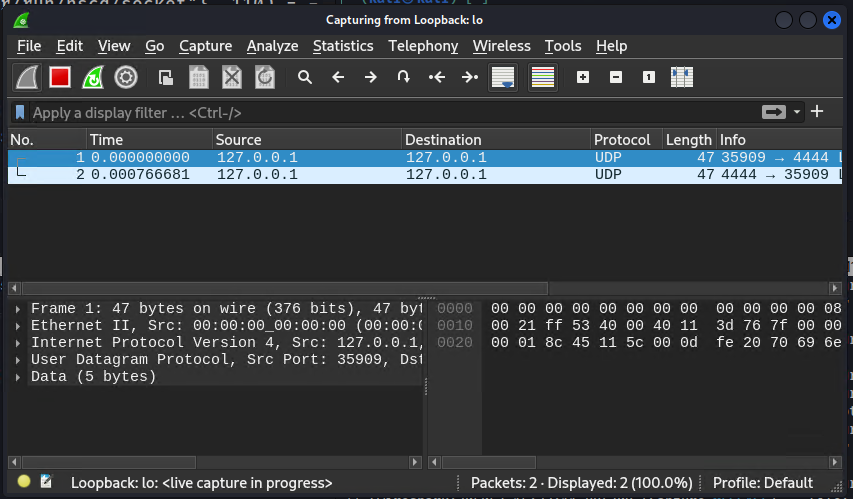This screenshot has width=853, height=499.
Task: Expand the Frame 1 tree node
Action: [18, 309]
